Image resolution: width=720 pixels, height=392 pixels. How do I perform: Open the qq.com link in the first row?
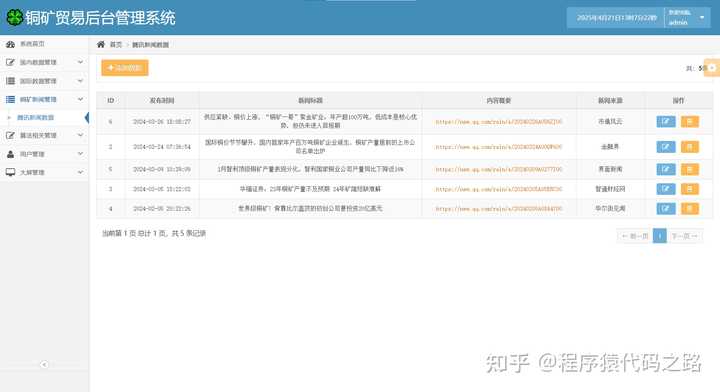pyautogui.click(x=499, y=122)
